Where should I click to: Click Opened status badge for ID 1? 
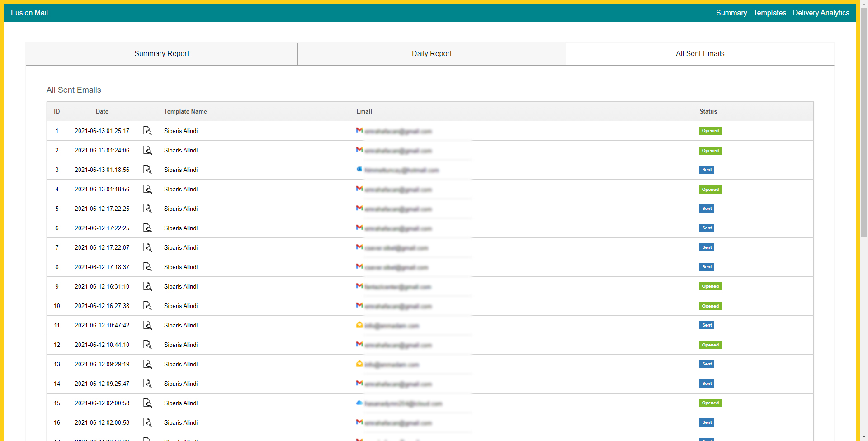(710, 131)
